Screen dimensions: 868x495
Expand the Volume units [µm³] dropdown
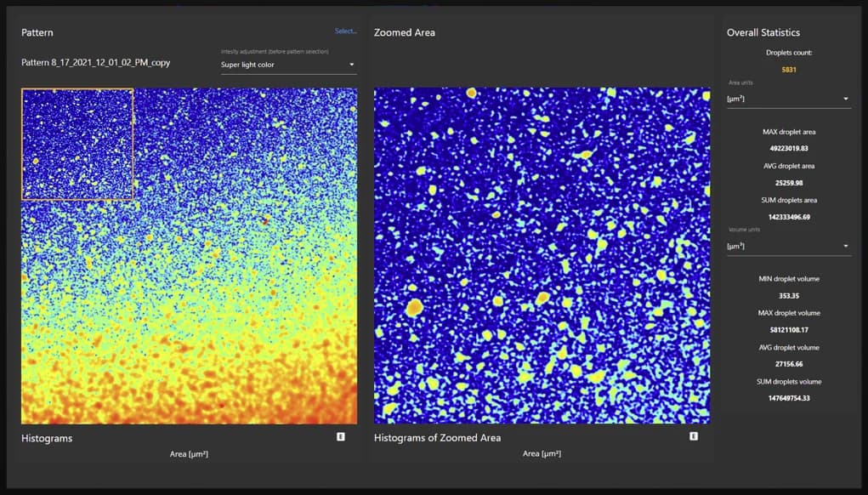pos(789,246)
